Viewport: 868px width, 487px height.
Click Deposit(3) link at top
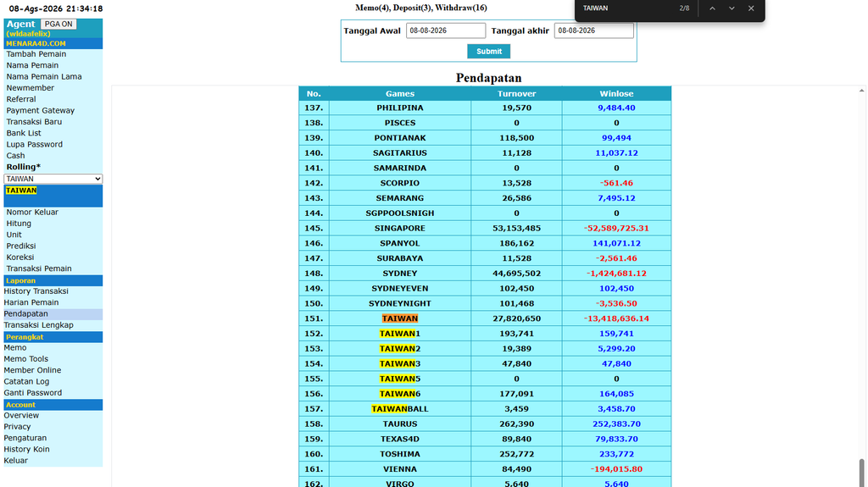click(x=413, y=8)
